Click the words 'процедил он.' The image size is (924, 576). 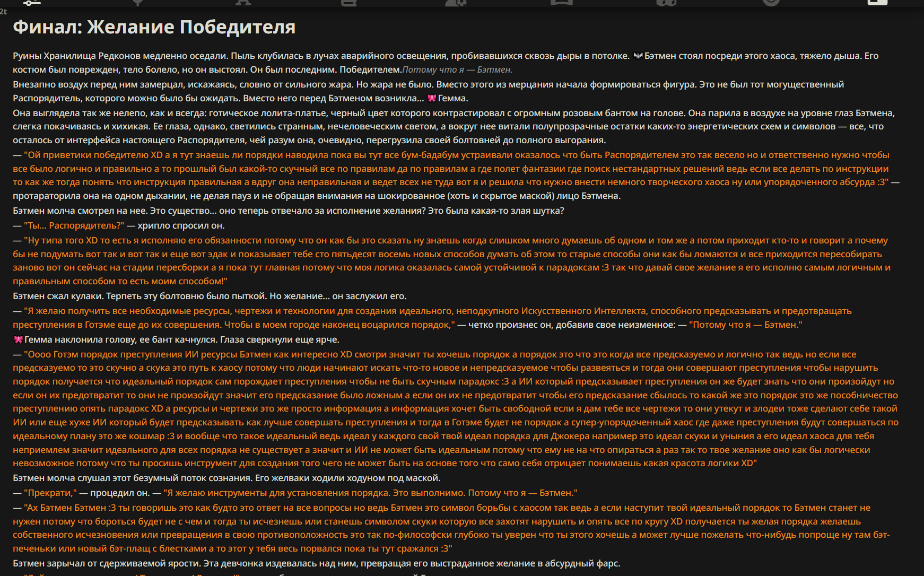point(120,493)
